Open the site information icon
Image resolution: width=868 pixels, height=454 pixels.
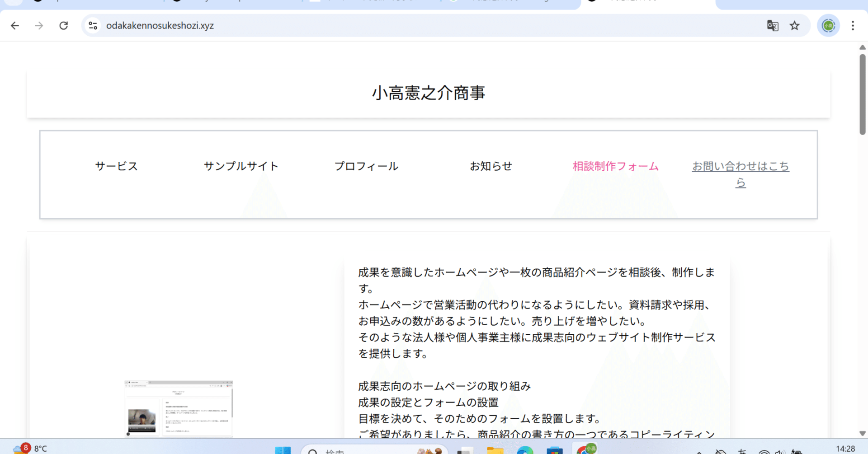[x=93, y=26]
